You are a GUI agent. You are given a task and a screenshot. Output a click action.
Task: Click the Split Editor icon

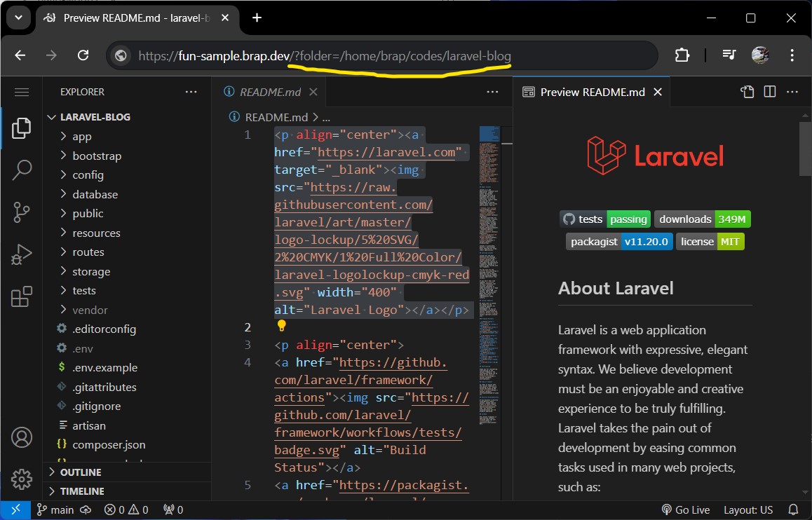pyautogui.click(x=769, y=92)
